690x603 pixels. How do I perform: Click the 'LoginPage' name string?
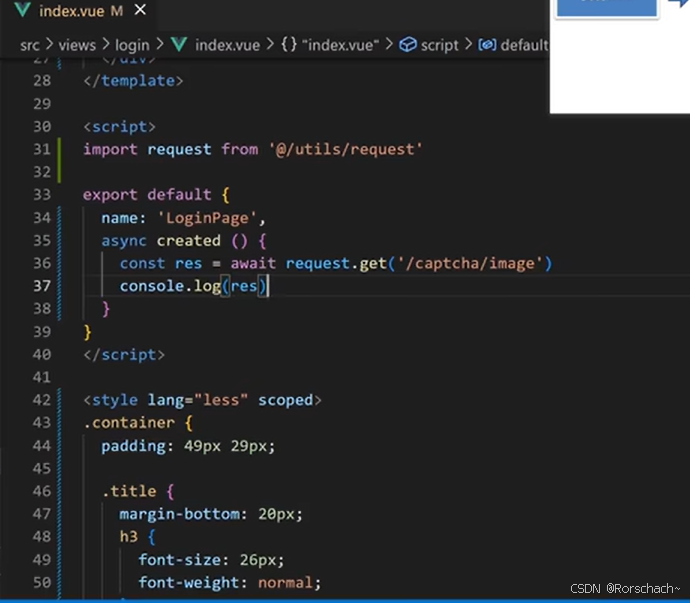pyautogui.click(x=207, y=218)
